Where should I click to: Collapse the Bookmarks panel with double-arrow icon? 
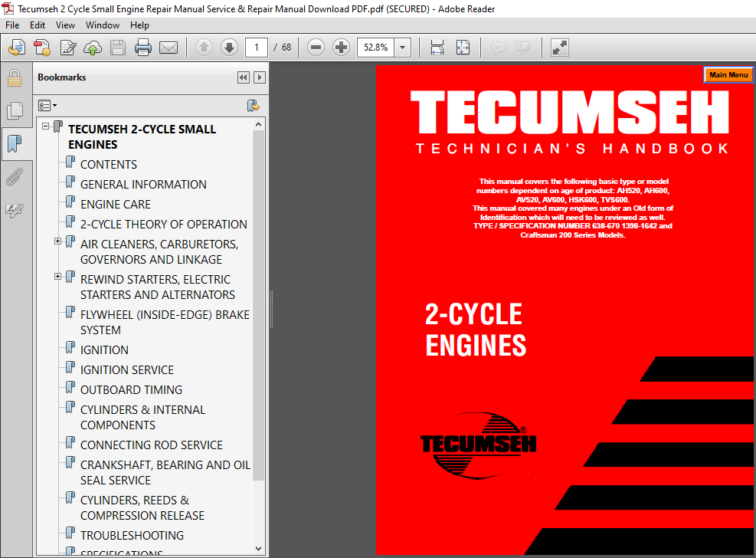[244, 77]
